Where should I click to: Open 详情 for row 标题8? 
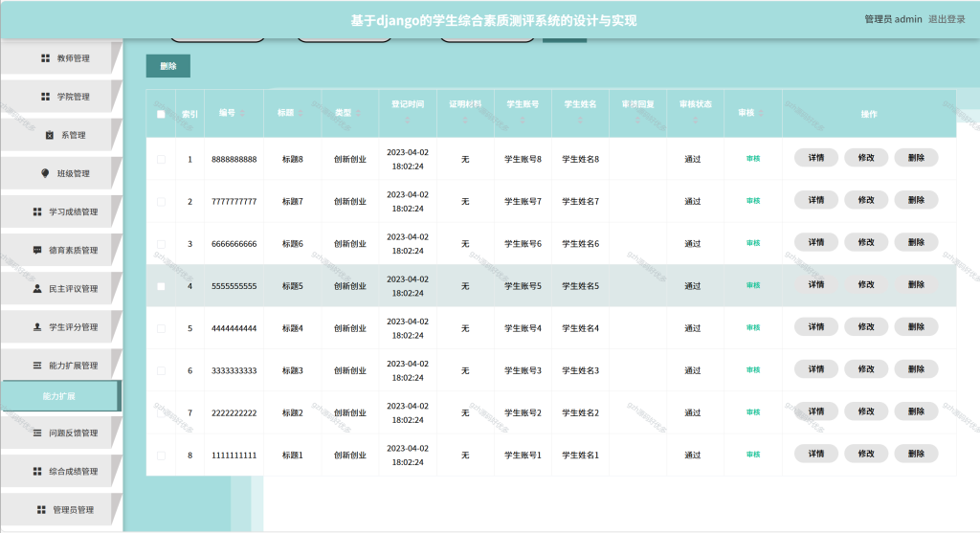coord(816,158)
